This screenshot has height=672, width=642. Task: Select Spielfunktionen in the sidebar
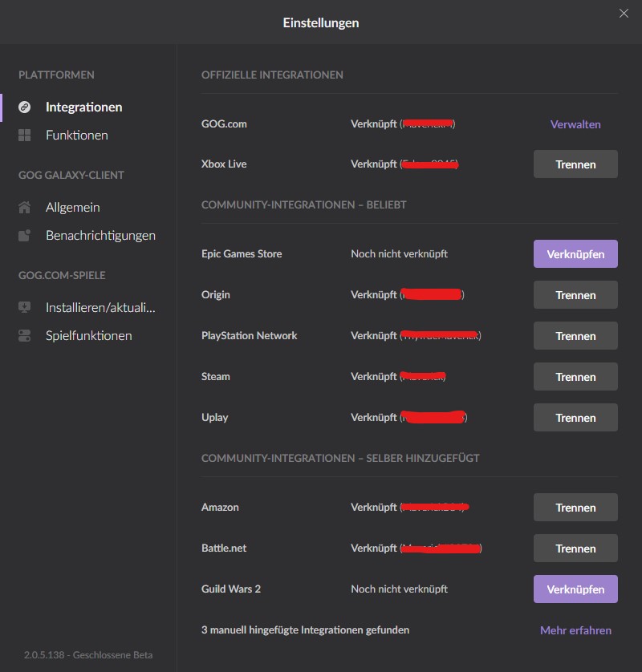[x=89, y=335]
